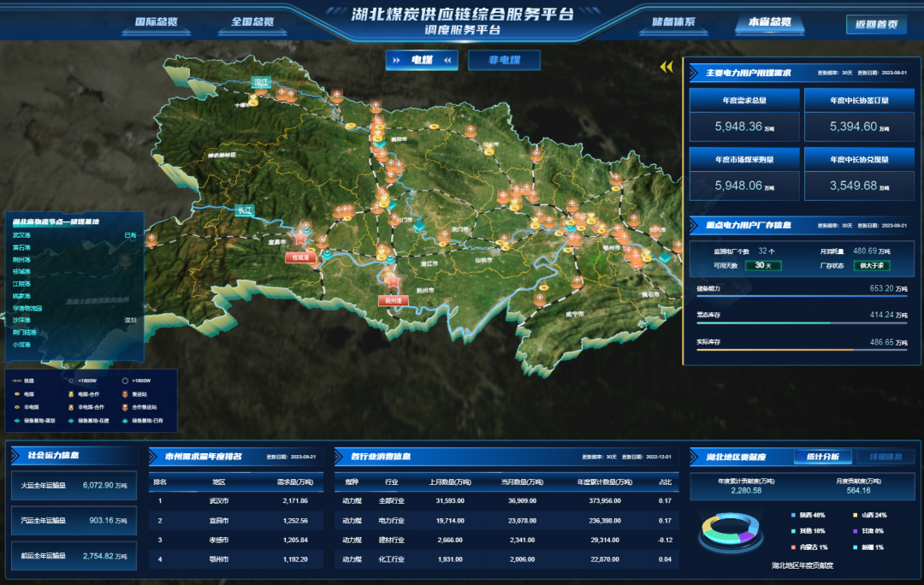Select 华港物流园 in logistics node list

(74, 308)
